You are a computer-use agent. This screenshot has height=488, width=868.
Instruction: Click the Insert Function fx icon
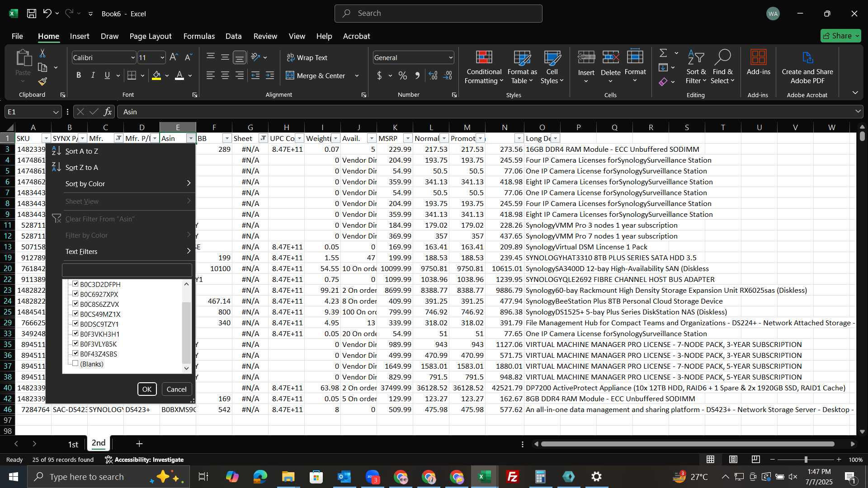pyautogui.click(x=108, y=112)
